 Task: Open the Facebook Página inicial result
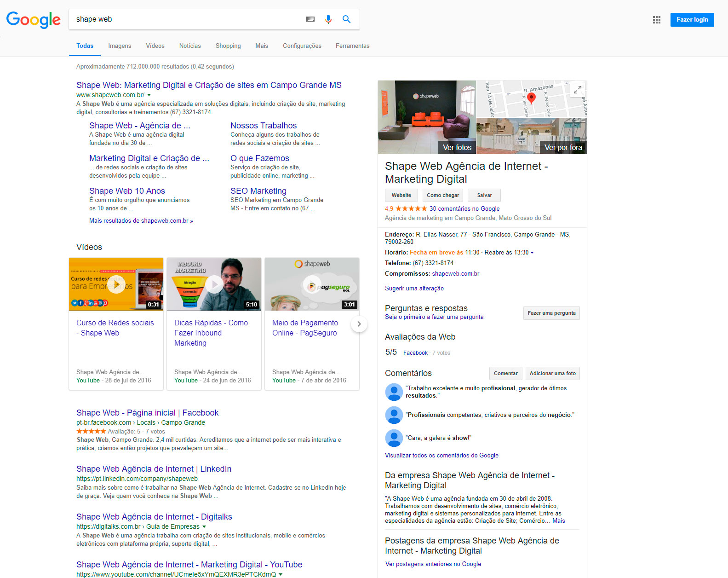[147, 413]
